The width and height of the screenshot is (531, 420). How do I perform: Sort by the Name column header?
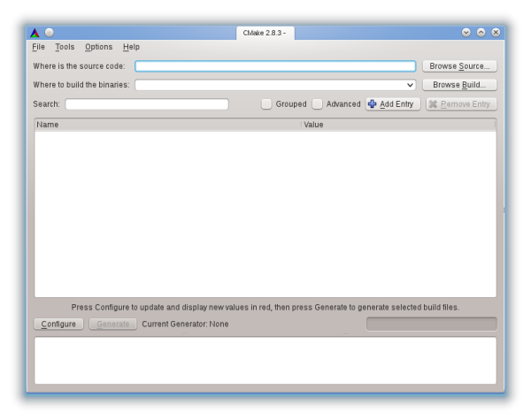point(168,125)
